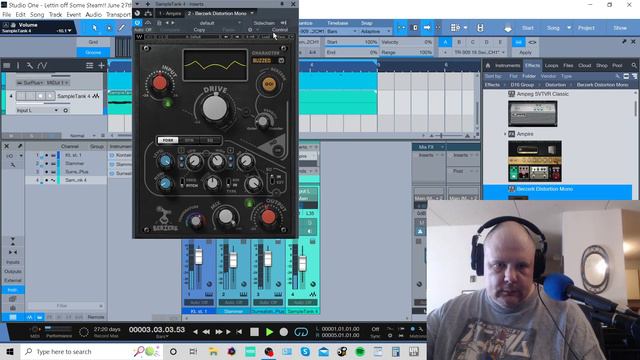This screenshot has width=640, height=360.
Task: Open the track list icon
Action: [7, 65]
